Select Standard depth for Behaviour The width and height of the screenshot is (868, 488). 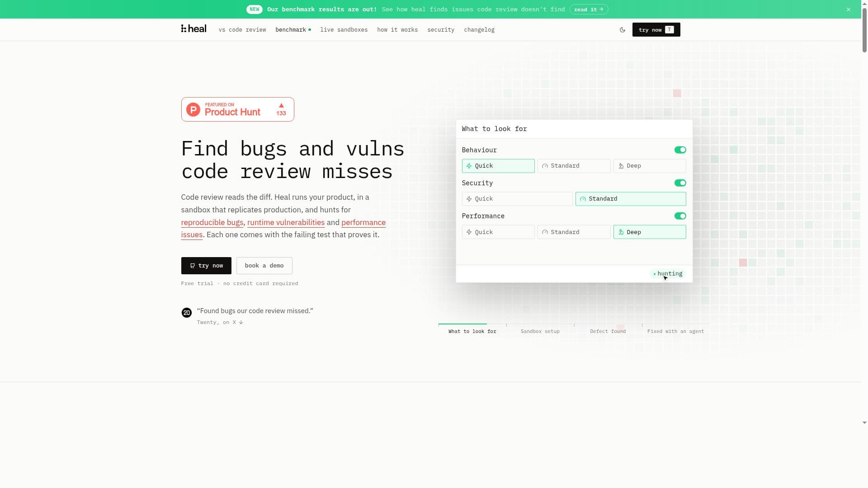[x=574, y=166]
